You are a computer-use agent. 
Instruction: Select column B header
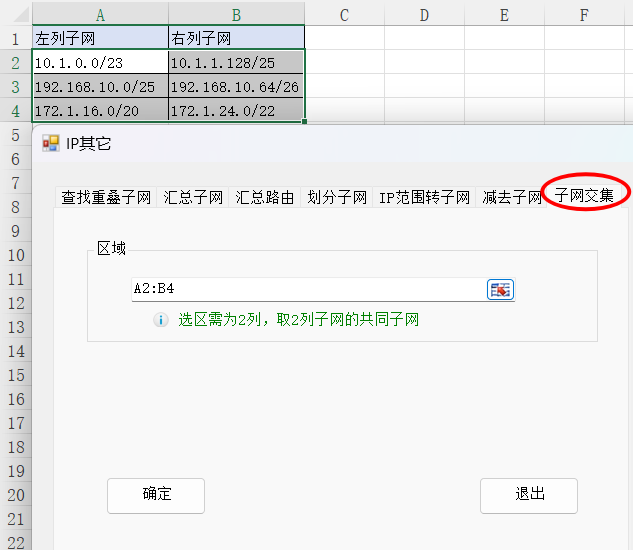click(236, 15)
